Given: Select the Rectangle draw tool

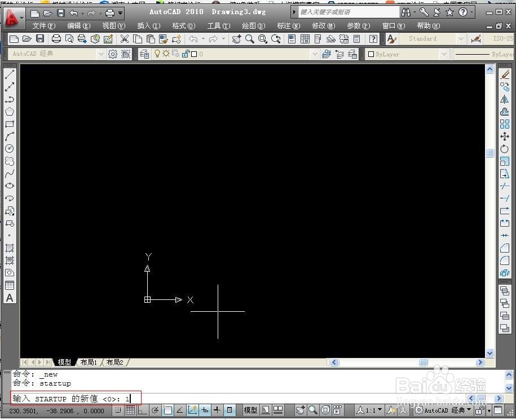Looking at the screenshot, I should tap(10, 124).
